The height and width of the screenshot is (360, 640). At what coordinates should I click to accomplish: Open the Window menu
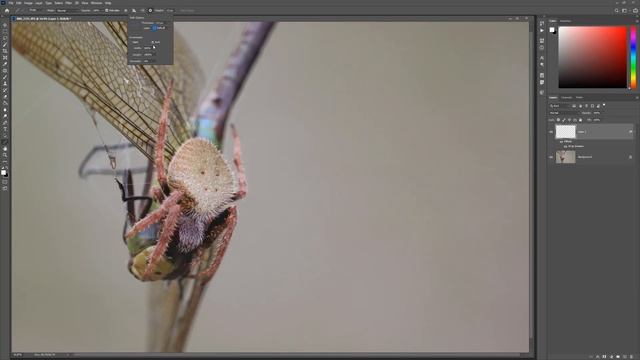pyautogui.click(x=96, y=3)
